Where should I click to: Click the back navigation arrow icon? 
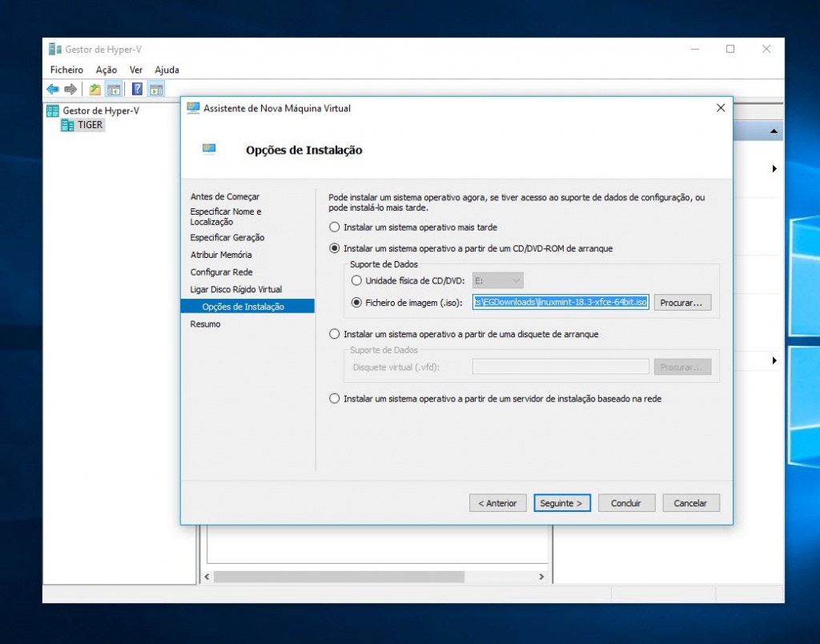coord(52,89)
